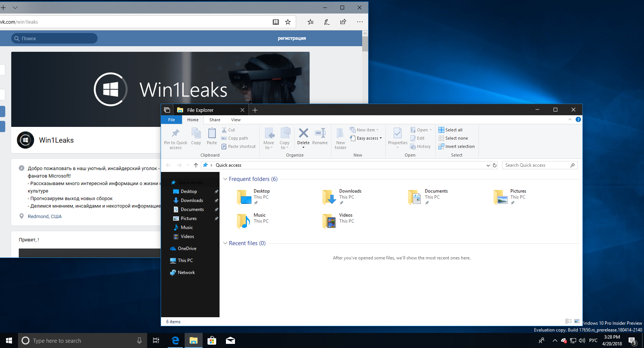This screenshot has height=348, width=644.
Task: Collapse the Frequent folders section
Action: point(225,179)
